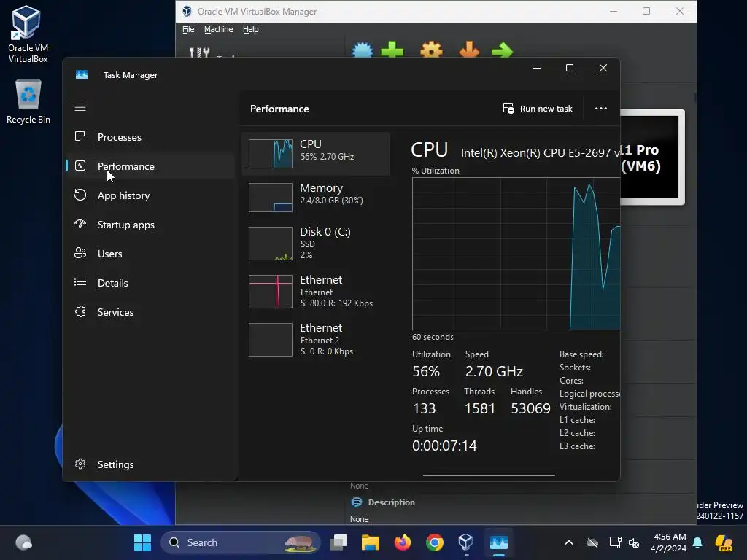The width and height of the screenshot is (747, 560).
Task: Open App history page
Action: [x=150, y=195]
